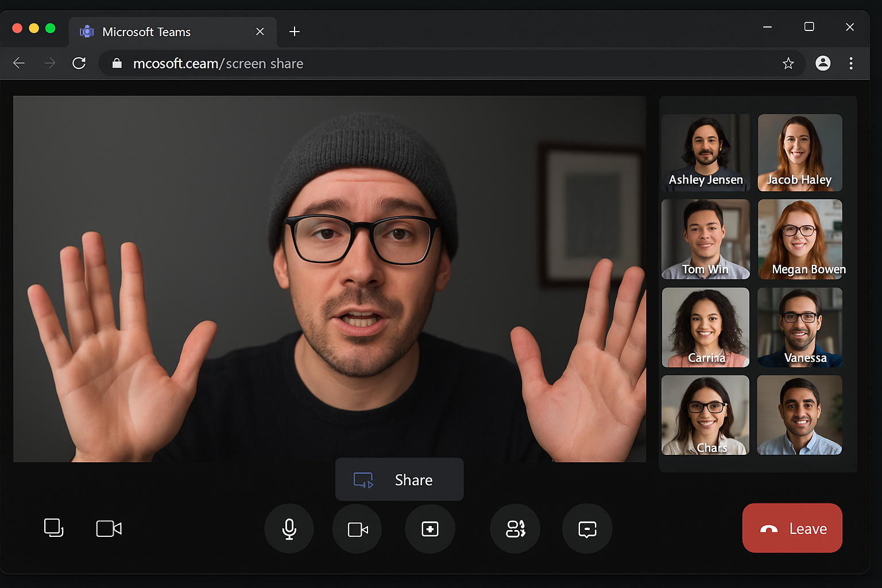Viewport: 882px width, 588px height.
Task: Open the more actions plus icon
Action: tap(430, 529)
